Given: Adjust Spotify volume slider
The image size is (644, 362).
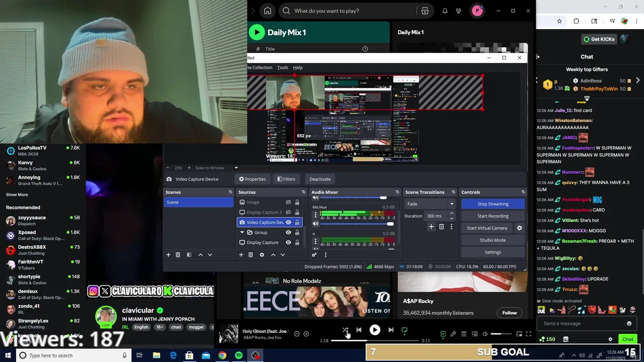Looking at the screenshot, I should [501, 334].
